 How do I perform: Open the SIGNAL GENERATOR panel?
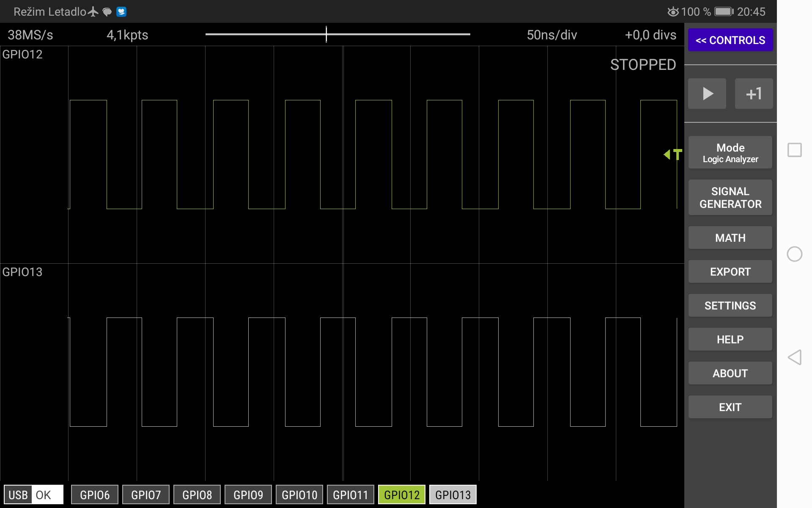[730, 197]
